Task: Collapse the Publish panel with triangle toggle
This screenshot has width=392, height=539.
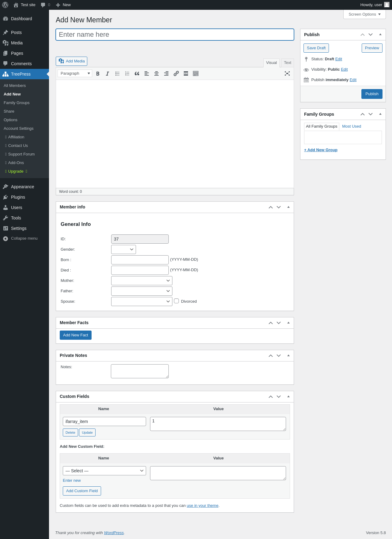Action: click(x=380, y=35)
